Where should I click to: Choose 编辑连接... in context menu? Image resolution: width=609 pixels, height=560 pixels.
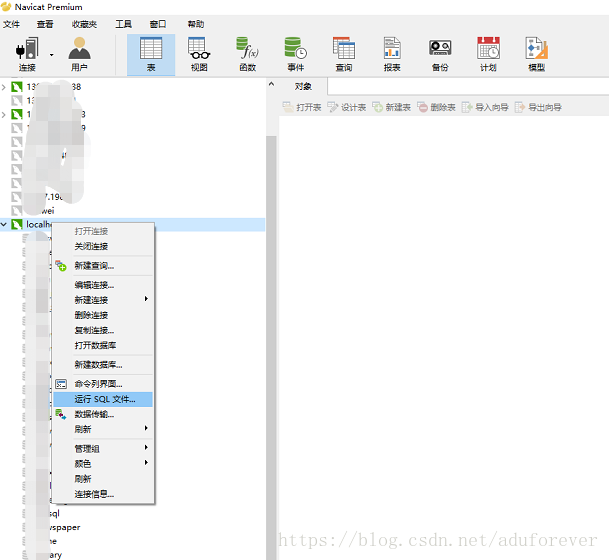click(x=103, y=285)
